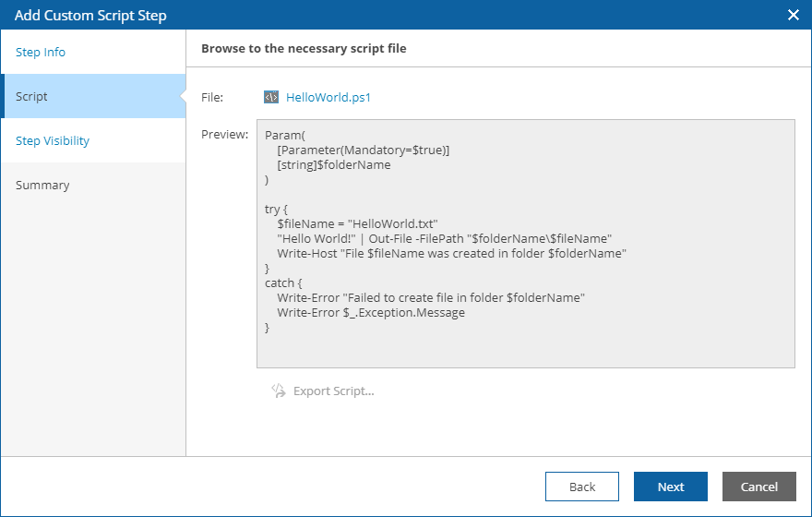Close the Add Custom Script Step dialog
This screenshot has width=812, height=517.
pyautogui.click(x=793, y=15)
